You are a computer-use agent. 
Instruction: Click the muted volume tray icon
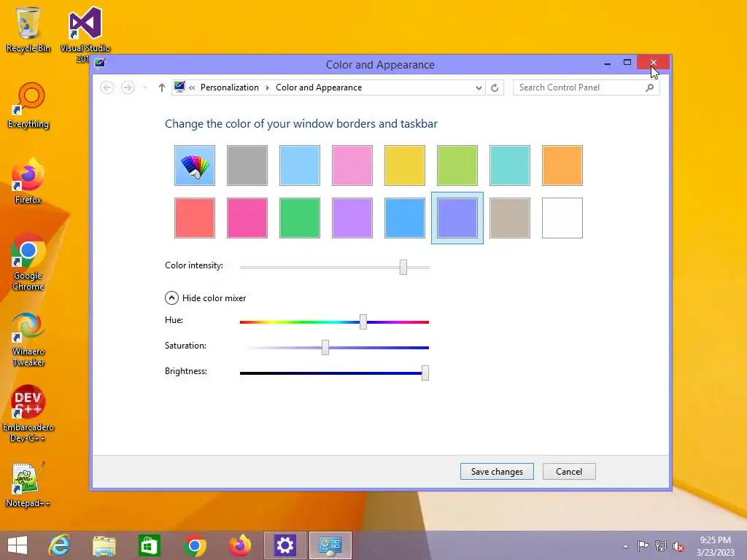[x=678, y=546]
